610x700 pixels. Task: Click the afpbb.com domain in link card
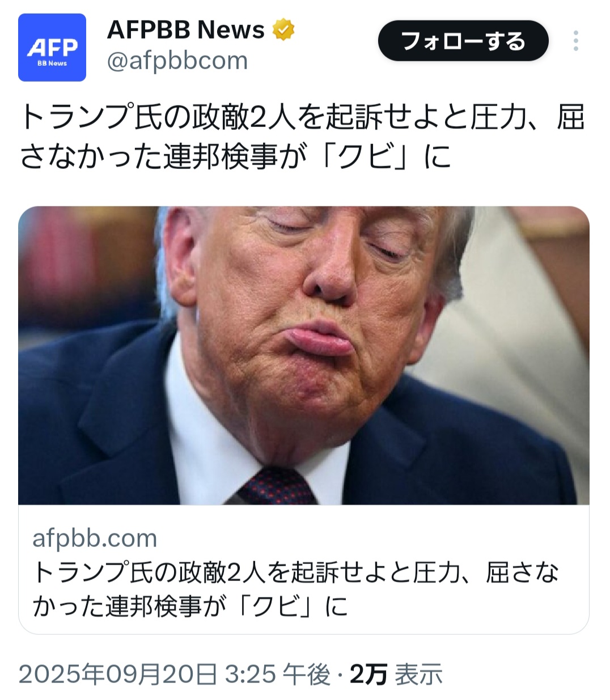(95, 538)
